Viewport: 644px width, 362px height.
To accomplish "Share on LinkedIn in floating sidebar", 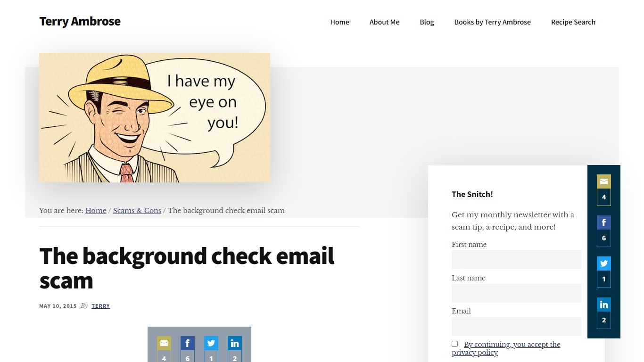I will [x=604, y=304].
